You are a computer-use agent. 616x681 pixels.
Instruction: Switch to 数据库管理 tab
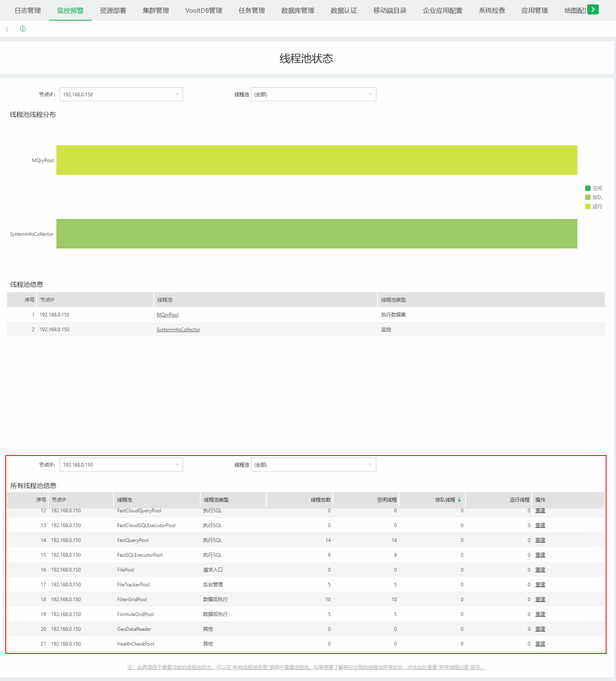298,10
